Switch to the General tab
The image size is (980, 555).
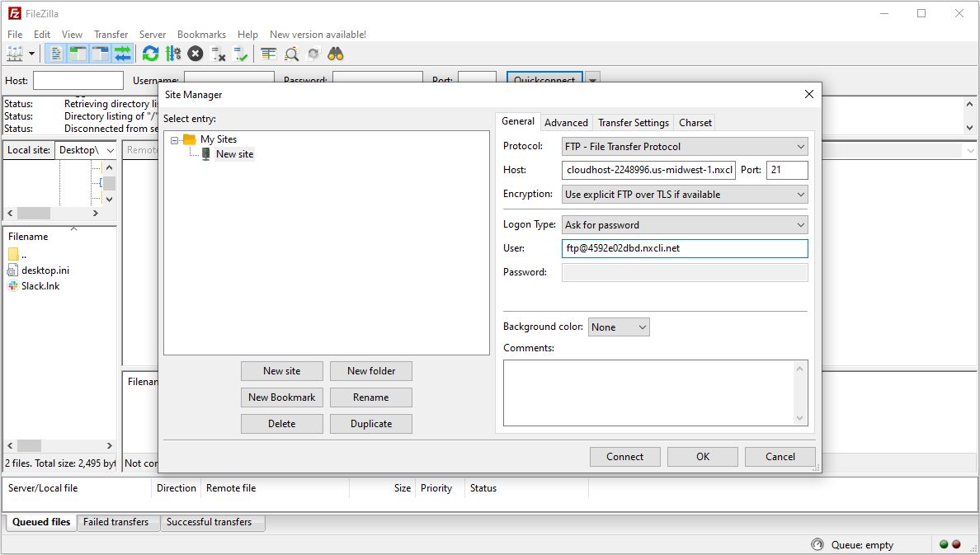[x=517, y=121]
